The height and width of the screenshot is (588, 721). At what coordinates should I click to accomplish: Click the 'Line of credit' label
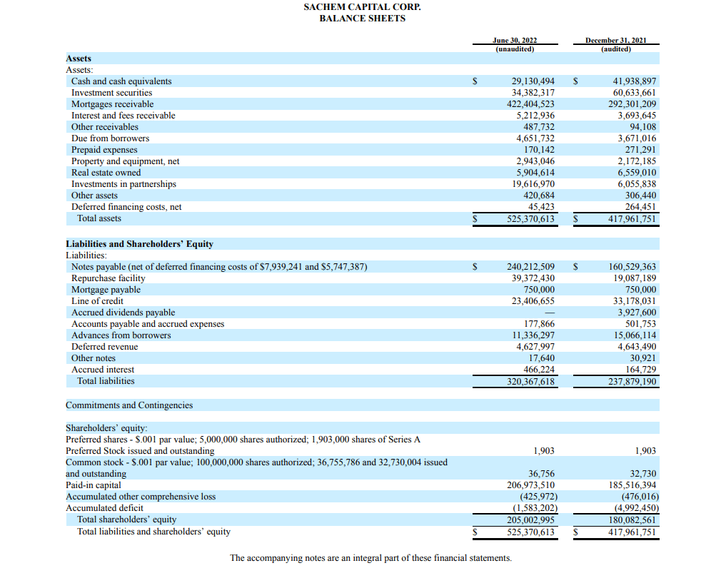[x=98, y=301]
